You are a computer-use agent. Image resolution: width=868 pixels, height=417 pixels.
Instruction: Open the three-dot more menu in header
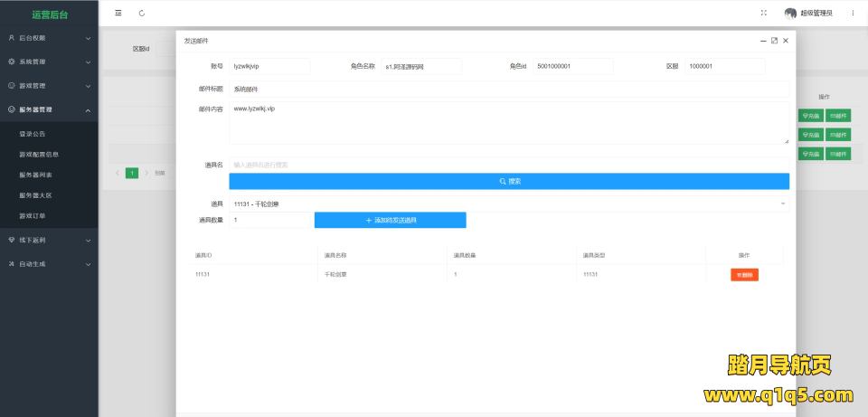click(x=853, y=13)
